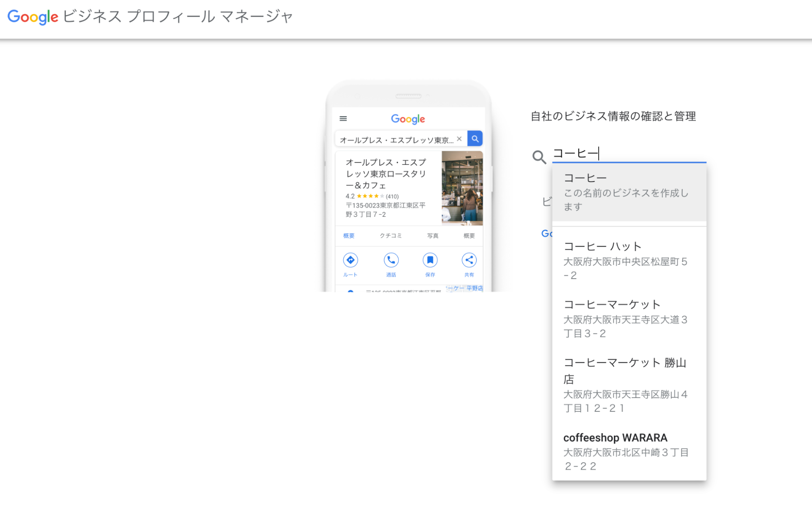Image resolution: width=812 pixels, height=523 pixels.
Task: Click the 保存 bookmark icon
Action: 430,260
